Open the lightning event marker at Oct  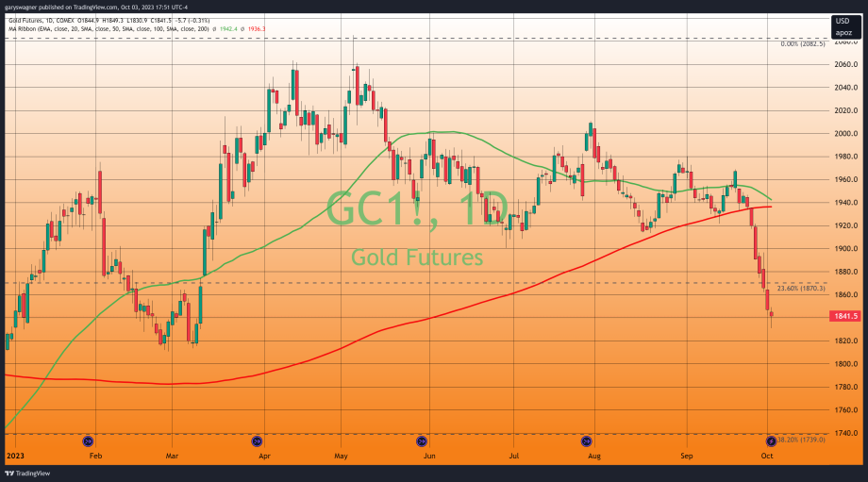tap(771, 440)
